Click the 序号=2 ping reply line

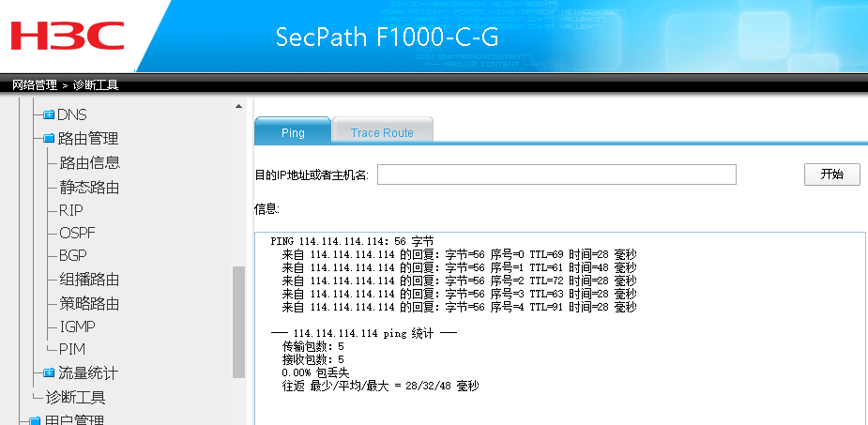(460, 281)
